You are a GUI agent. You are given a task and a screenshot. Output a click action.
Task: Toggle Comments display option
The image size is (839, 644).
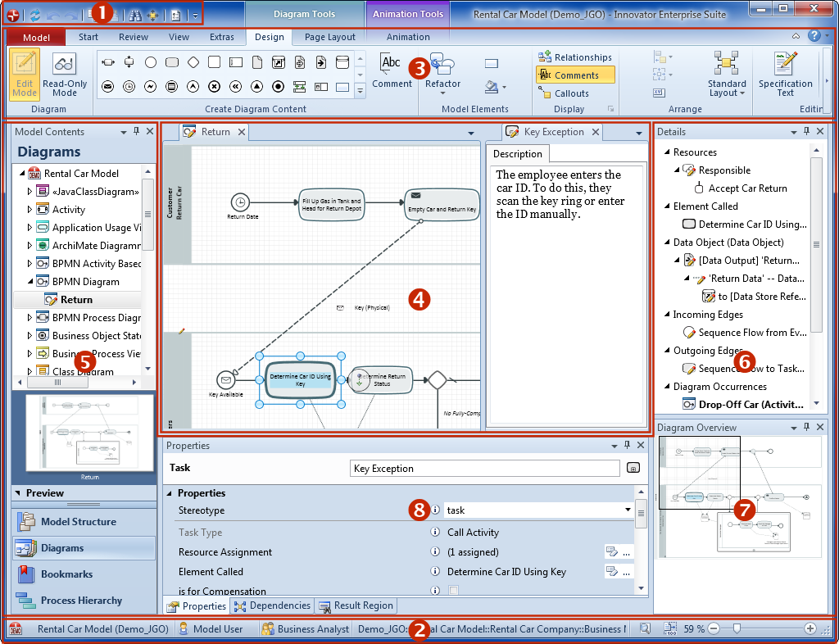(x=576, y=75)
